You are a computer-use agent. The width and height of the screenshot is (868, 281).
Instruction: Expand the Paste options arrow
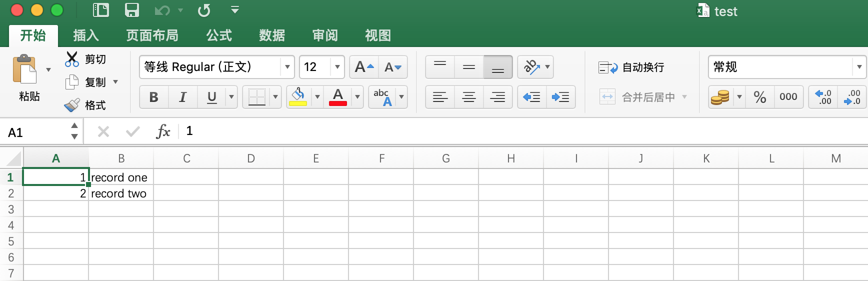48,69
